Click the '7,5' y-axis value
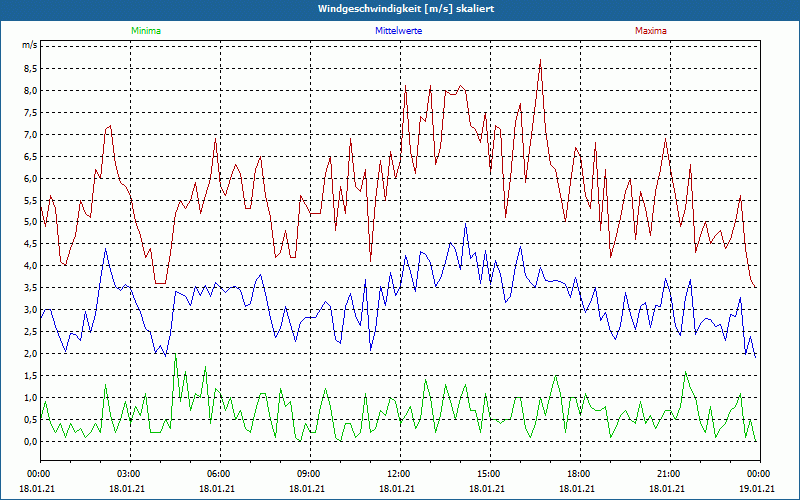The image size is (800, 500). [31, 112]
